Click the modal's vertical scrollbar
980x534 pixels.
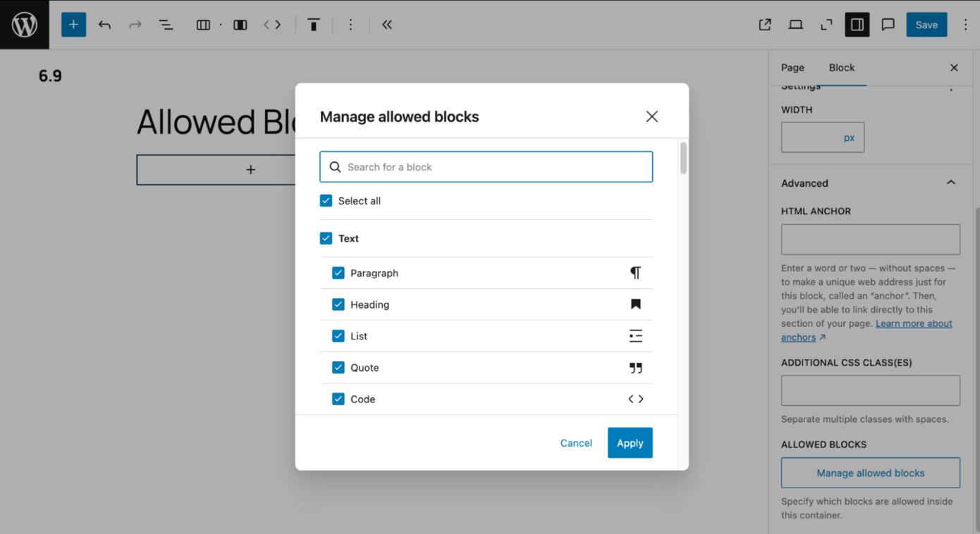tap(683, 159)
